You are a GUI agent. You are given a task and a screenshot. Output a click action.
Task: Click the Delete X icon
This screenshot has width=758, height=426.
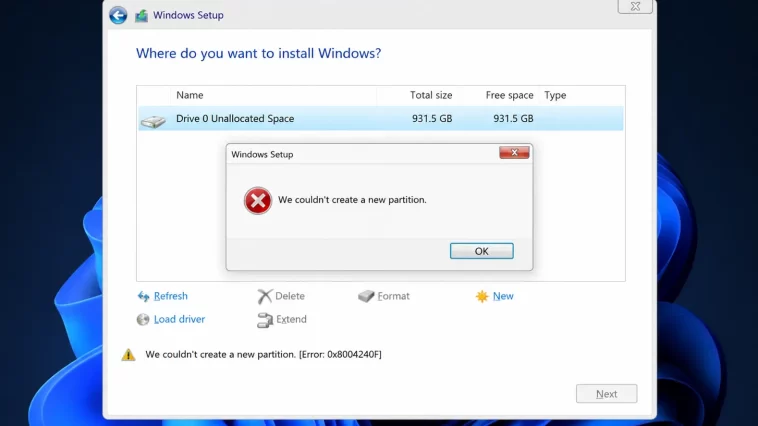[x=264, y=296]
